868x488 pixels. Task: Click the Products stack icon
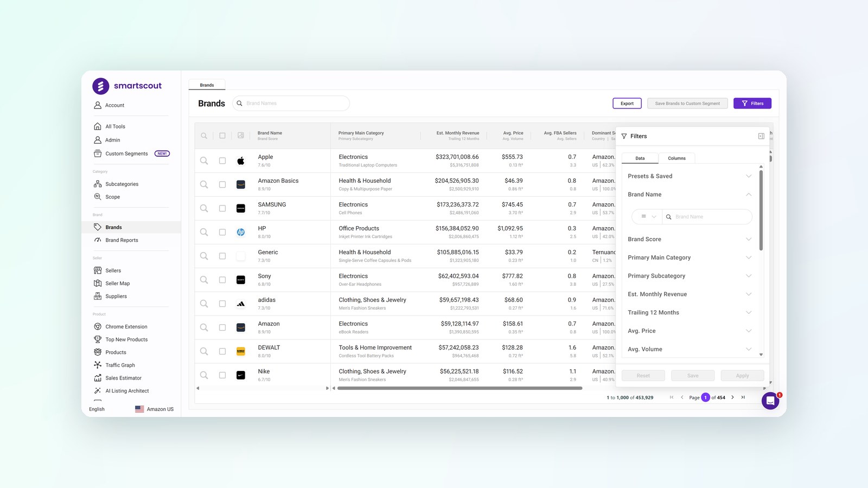pos(98,352)
